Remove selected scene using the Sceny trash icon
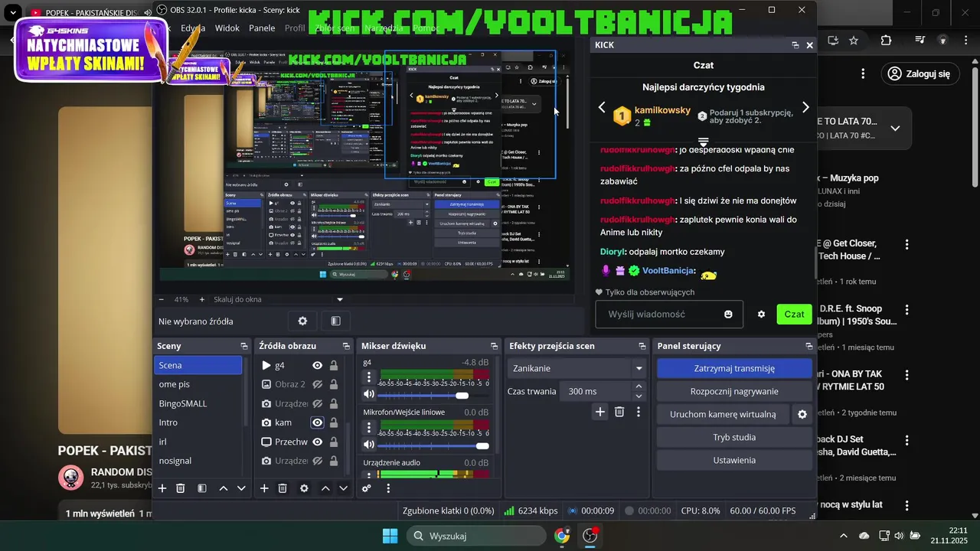This screenshot has height=551, width=980. tap(181, 488)
